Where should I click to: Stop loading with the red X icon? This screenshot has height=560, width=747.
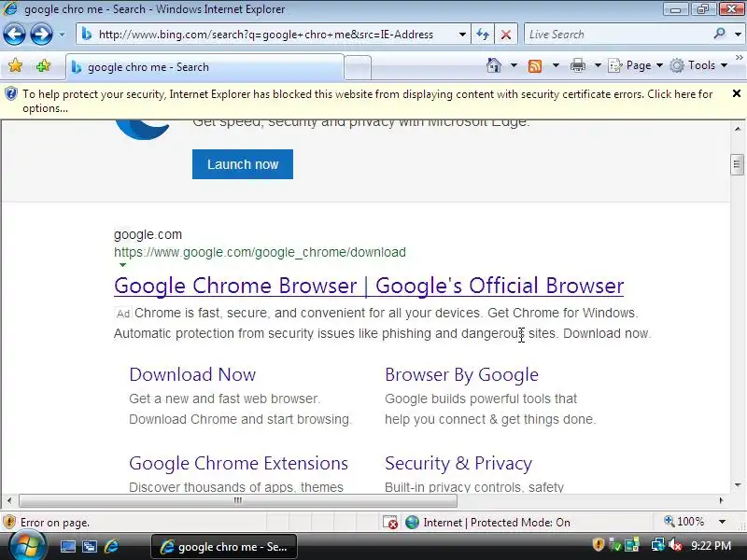click(506, 35)
